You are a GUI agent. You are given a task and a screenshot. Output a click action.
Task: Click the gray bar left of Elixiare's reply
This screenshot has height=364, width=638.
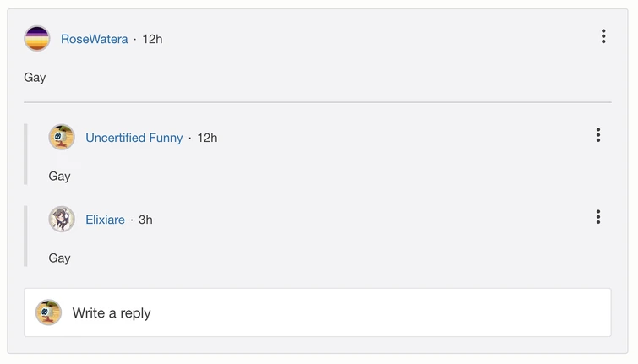click(26, 236)
